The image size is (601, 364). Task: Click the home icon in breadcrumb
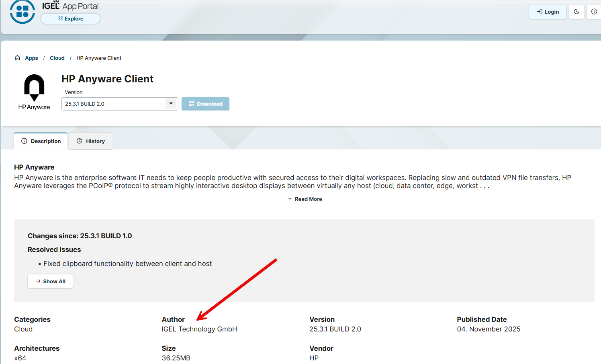(17, 58)
